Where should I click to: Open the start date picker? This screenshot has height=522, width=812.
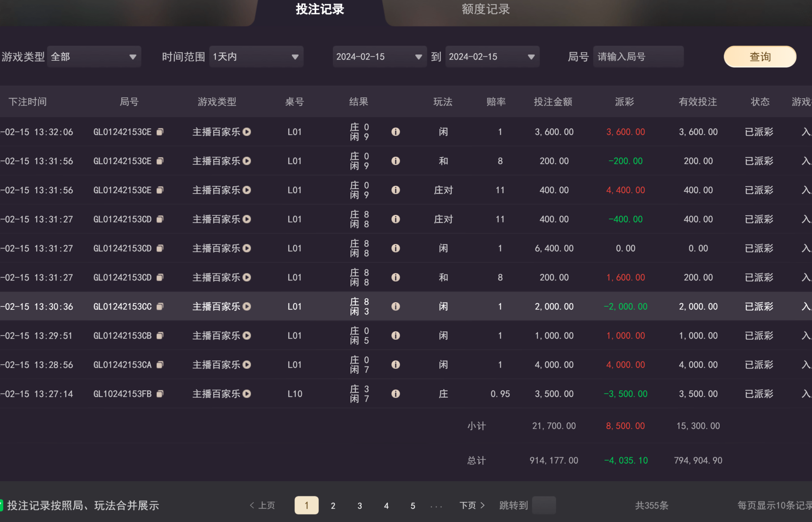tap(380, 57)
